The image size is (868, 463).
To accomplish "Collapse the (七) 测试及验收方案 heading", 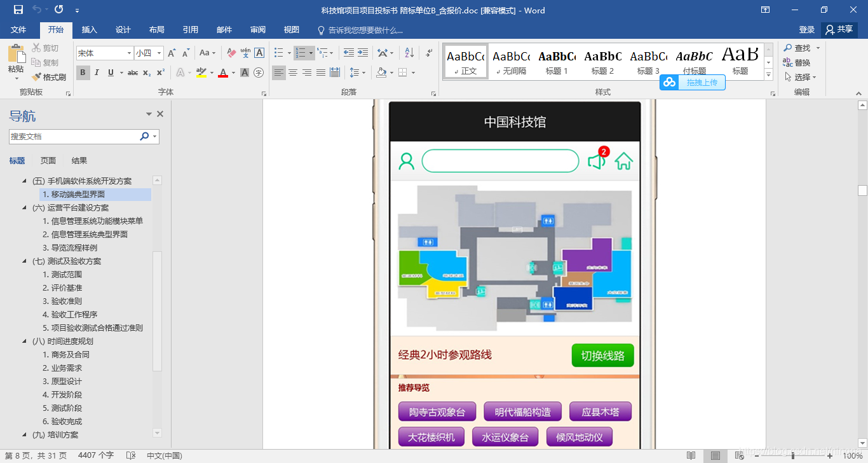I will pyautogui.click(x=25, y=261).
